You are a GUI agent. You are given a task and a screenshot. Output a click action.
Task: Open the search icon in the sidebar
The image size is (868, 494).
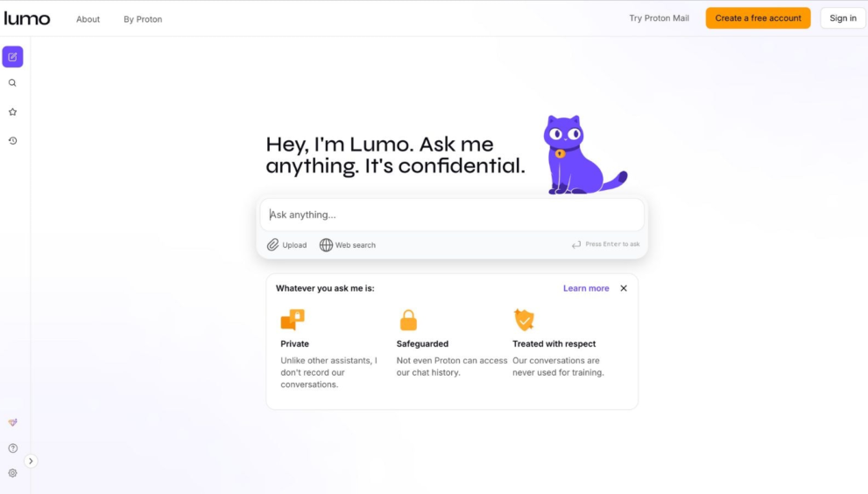(x=12, y=83)
